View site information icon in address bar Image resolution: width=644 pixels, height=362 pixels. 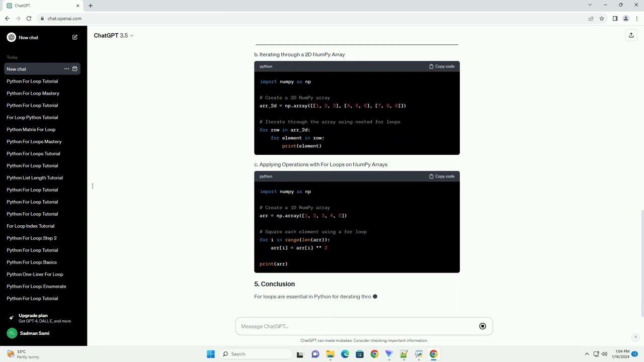click(x=42, y=19)
